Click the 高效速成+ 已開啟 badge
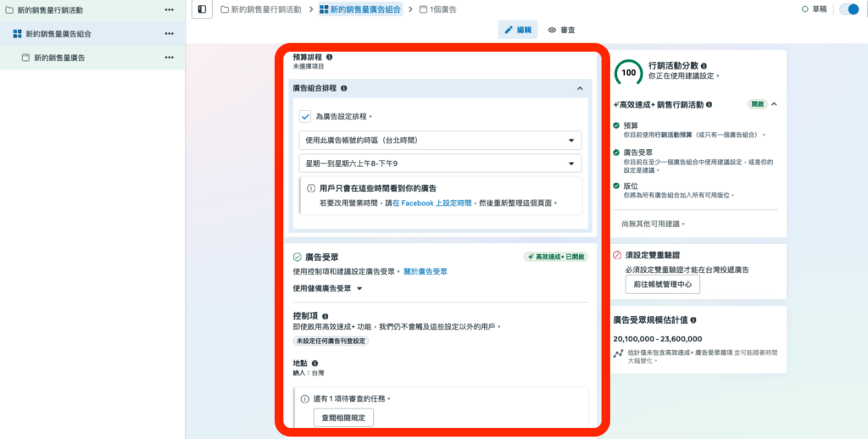The height and width of the screenshot is (439, 868). coord(556,257)
